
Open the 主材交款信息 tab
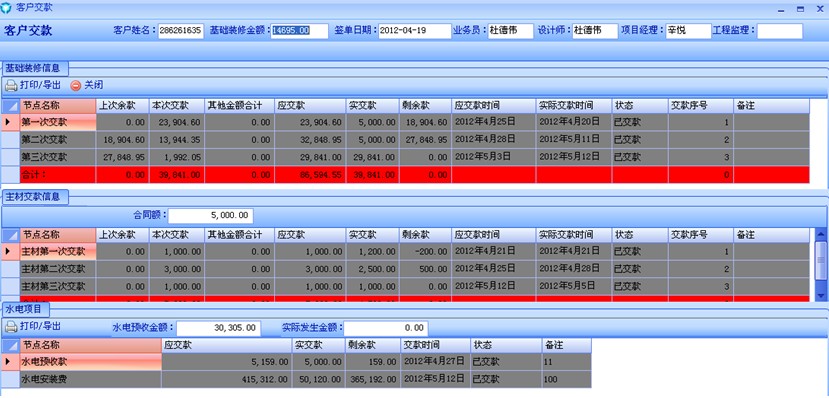point(35,197)
